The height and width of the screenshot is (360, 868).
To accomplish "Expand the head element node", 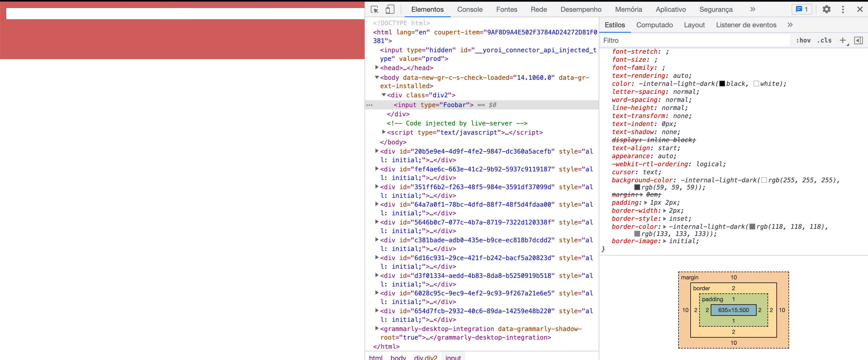I will tap(377, 67).
